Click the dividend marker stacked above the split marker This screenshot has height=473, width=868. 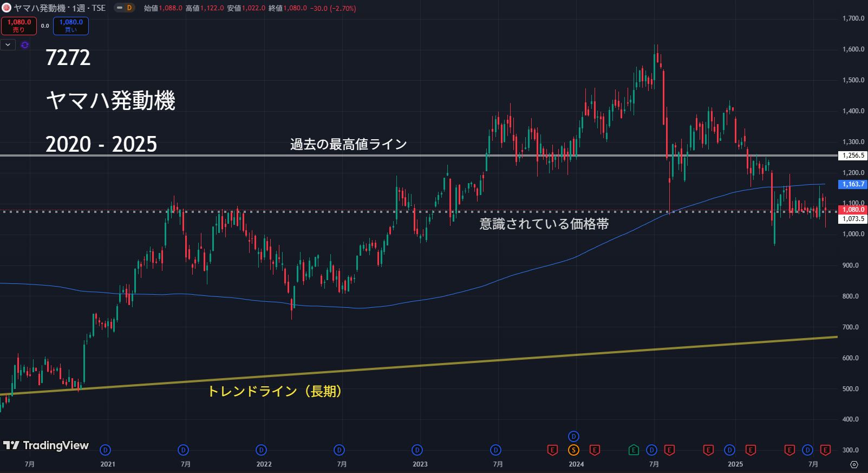pos(573,436)
